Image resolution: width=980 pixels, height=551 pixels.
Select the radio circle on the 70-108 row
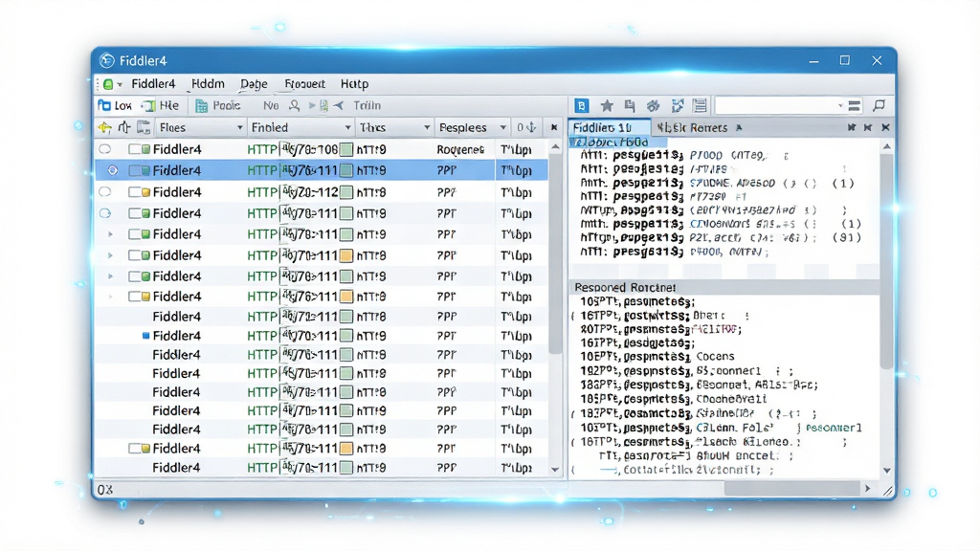pos(105,149)
